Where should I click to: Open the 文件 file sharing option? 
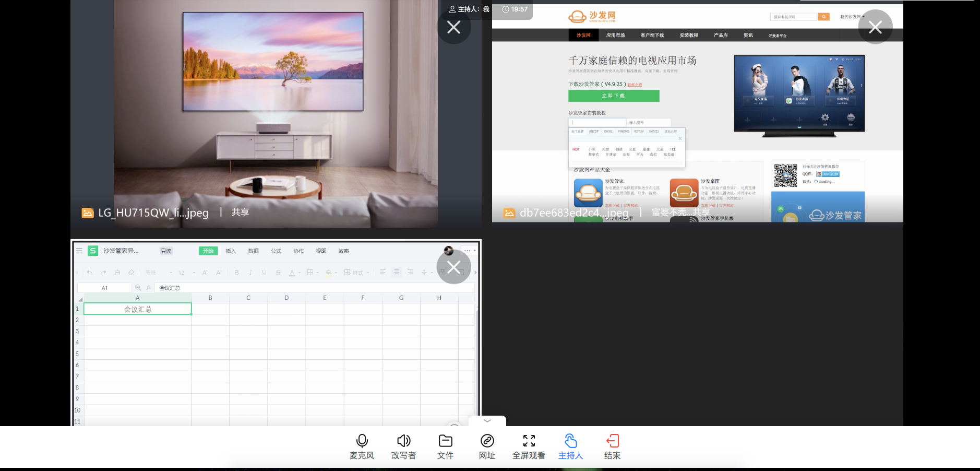[x=445, y=447]
